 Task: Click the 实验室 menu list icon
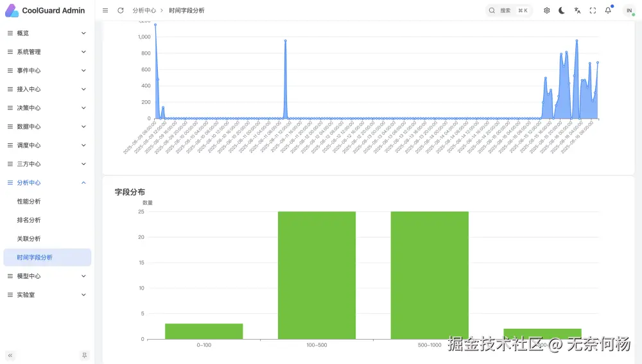pos(10,295)
